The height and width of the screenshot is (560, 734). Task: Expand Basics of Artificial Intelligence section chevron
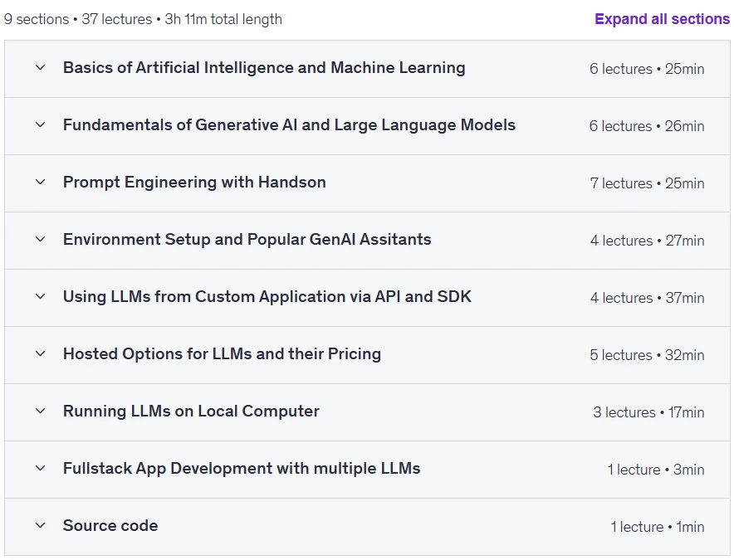pos(40,68)
